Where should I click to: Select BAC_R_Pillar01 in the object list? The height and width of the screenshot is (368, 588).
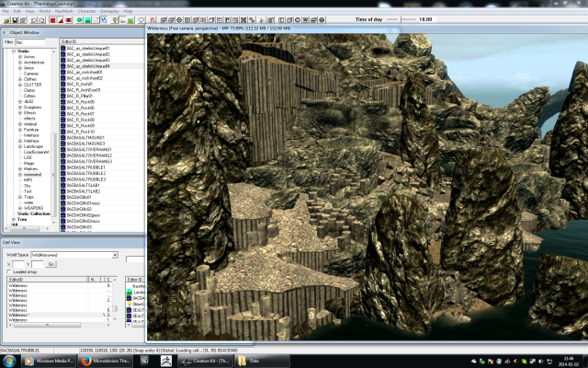coord(80,96)
